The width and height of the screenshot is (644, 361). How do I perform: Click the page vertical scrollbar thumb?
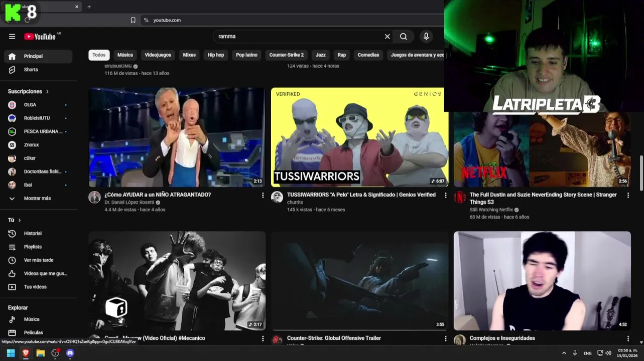(641, 173)
